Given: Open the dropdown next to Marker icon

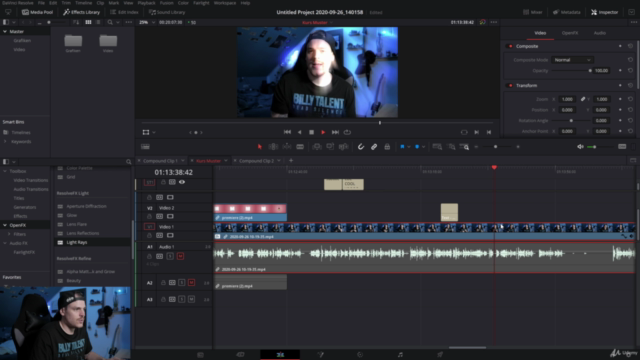Looking at the screenshot, I should [x=423, y=147].
